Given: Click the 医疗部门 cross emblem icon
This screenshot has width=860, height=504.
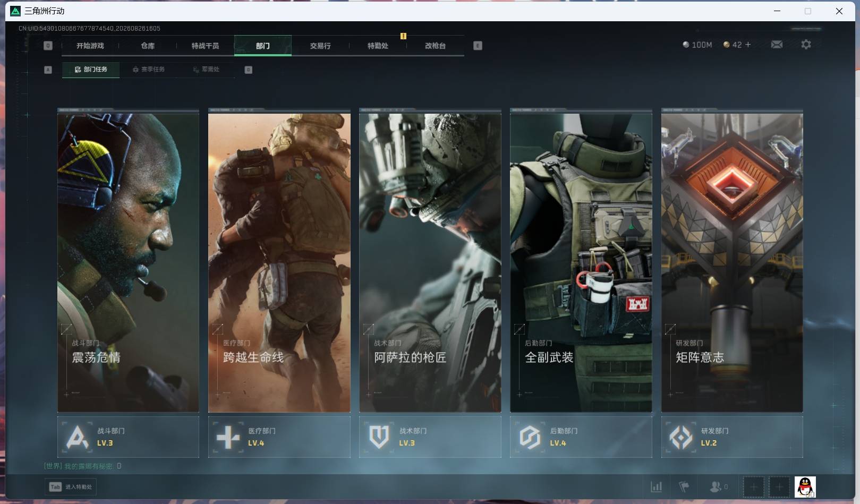Looking at the screenshot, I should pyautogui.click(x=228, y=437).
